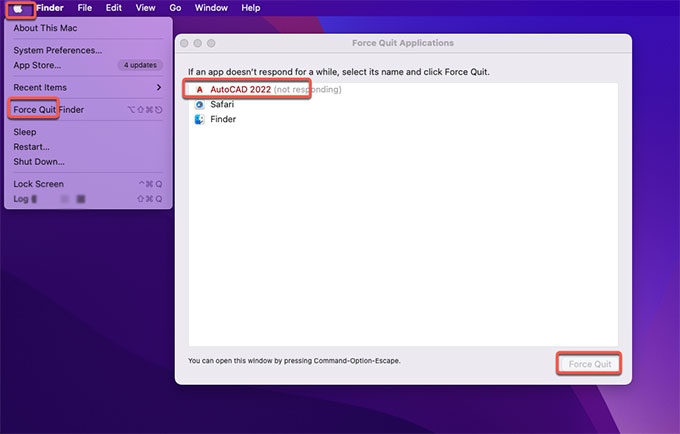This screenshot has width=680, height=434.
Task: Click the Safari compass icon
Action: [200, 104]
